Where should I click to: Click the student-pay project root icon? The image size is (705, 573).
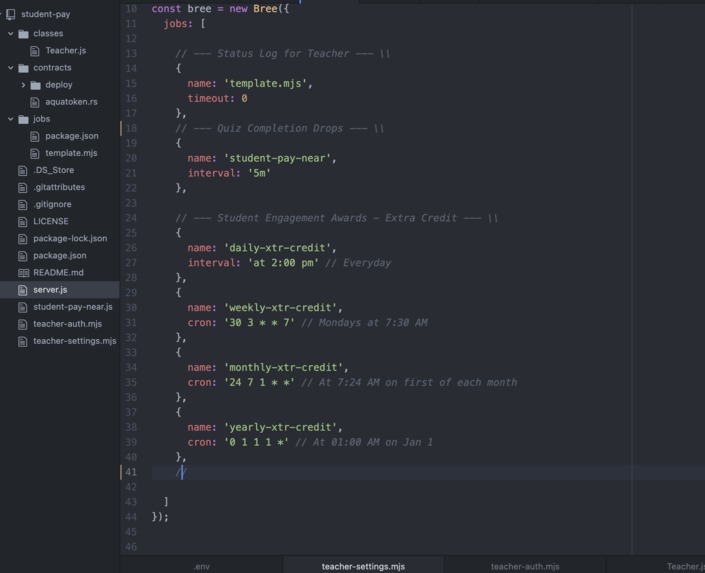[11, 14]
